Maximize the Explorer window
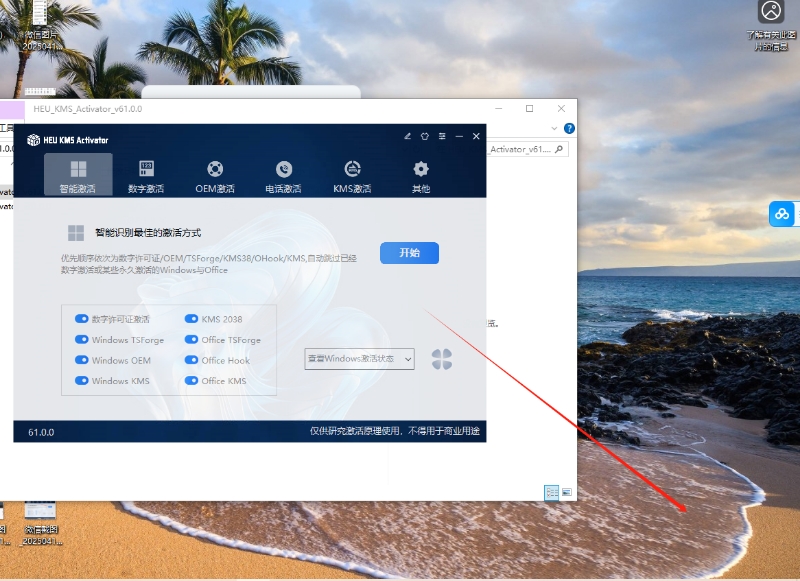Screen dimensions: 800x581 (x=530, y=109)
